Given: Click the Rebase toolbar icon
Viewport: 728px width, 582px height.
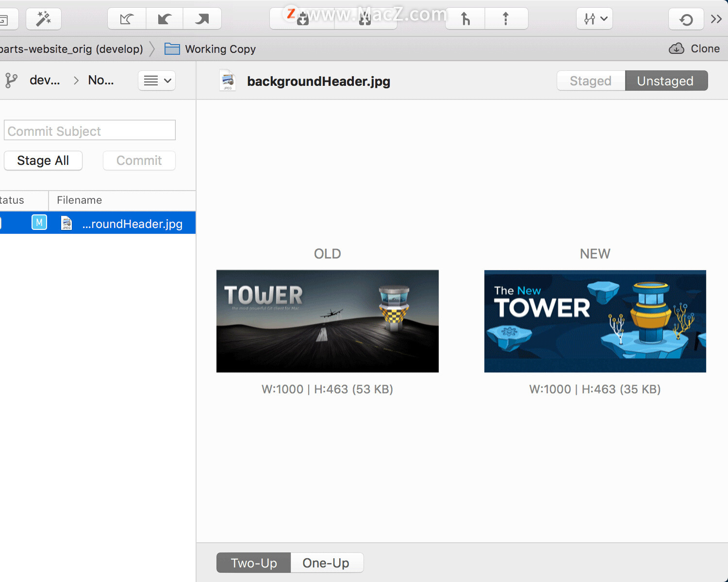Looking at the screenshot, I should (506, 19).
